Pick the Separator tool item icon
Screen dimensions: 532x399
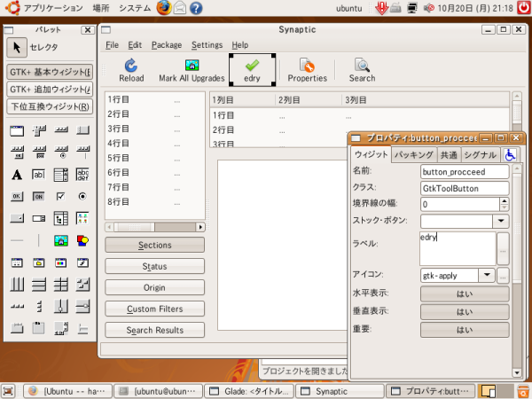click(x=82, y=153)
